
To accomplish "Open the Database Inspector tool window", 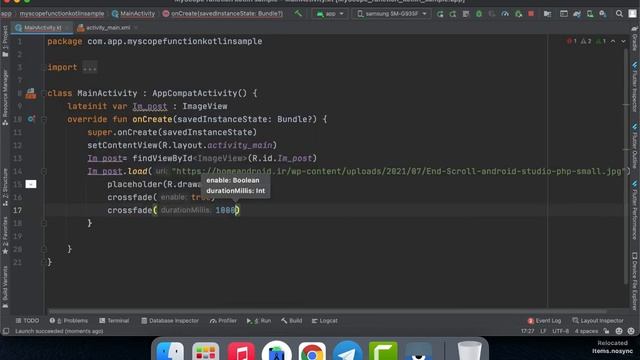I will (170, 321).
